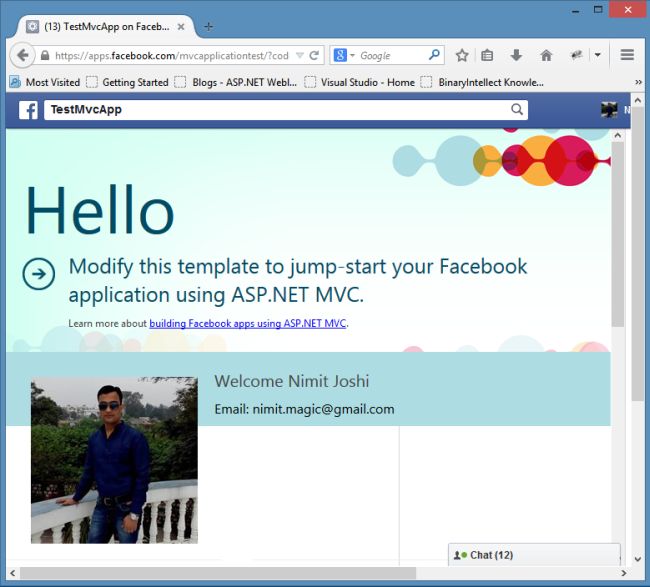The width and height of the screenshot is (650, 587).
Task: Click the Facebook logo icon
Action: coord(28,110)
